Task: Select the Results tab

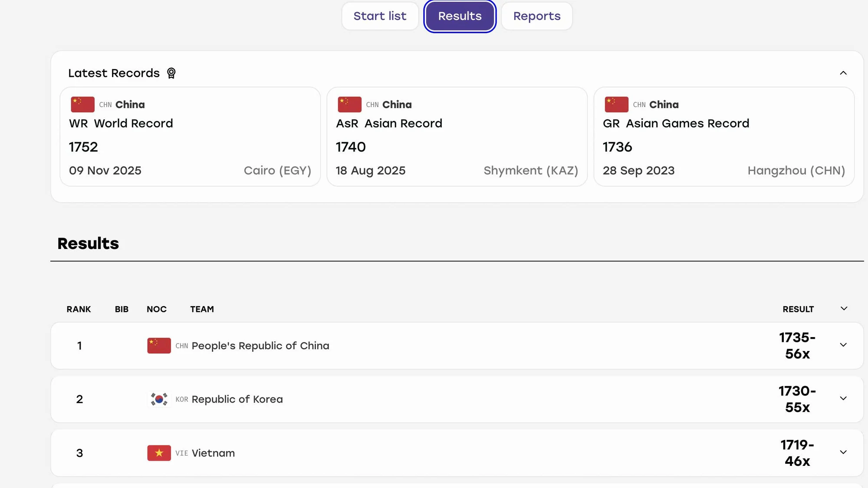Action: tap(460, 16)
